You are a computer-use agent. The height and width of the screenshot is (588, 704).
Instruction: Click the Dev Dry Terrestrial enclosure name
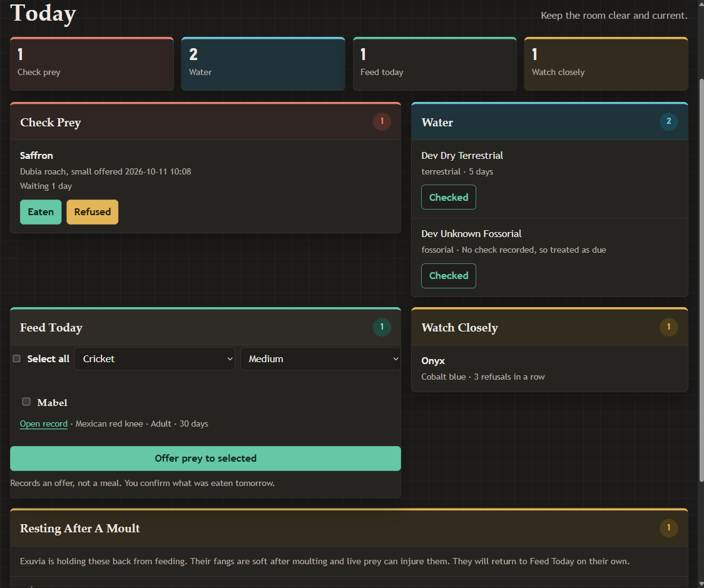pos(462,156)
